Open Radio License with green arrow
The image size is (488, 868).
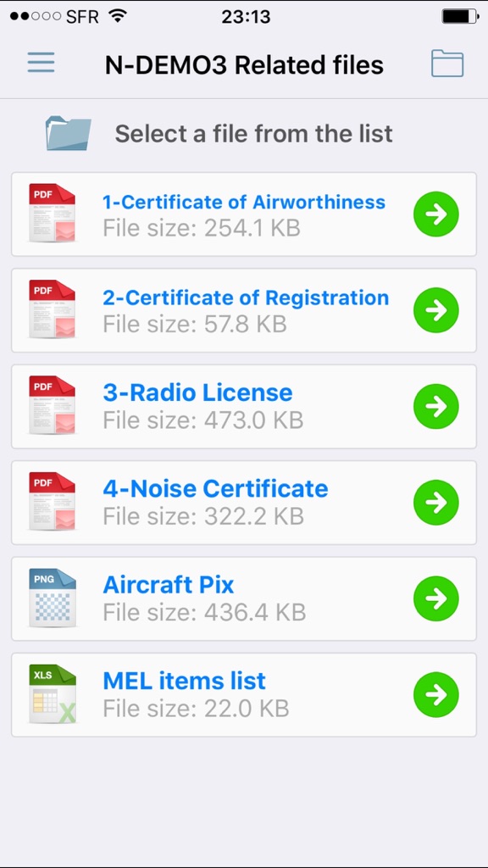click(x=436, y=407)
